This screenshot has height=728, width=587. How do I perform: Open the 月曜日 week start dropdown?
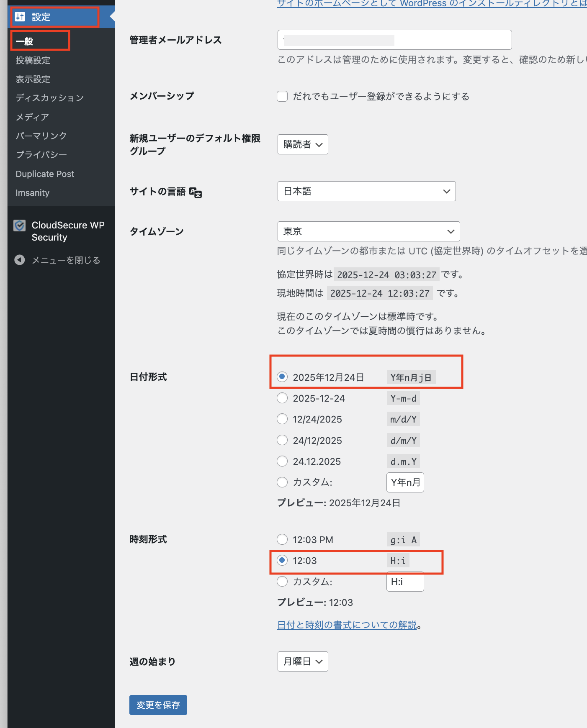click(303, 662)
